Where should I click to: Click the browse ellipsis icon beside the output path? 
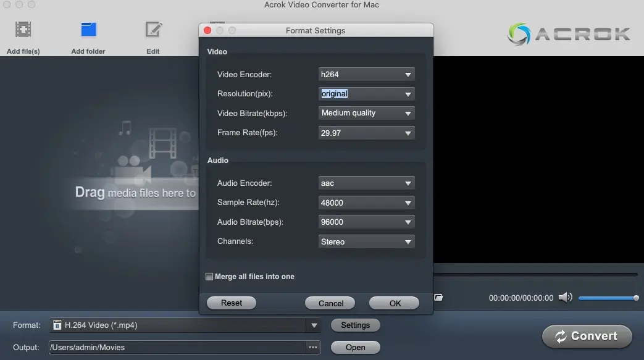click(x=313, y=347)
